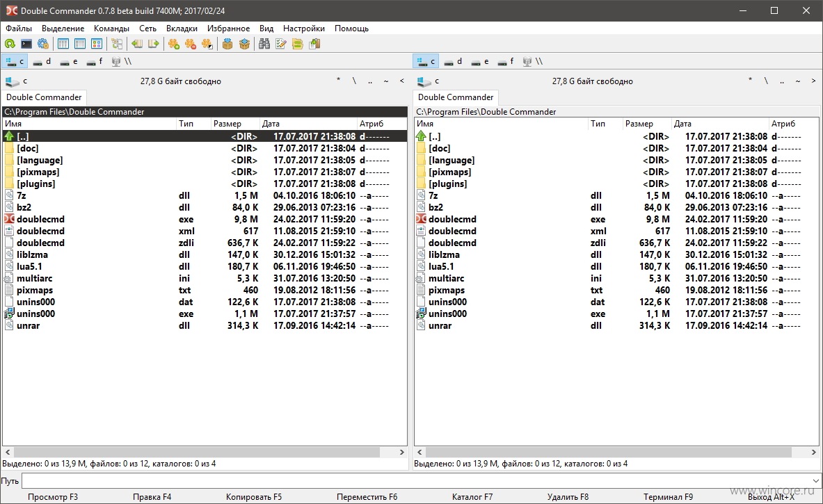Click Удалить F8 button
Image resolution: width=823 pixels, height=504 pixels.
click(568, 496)
